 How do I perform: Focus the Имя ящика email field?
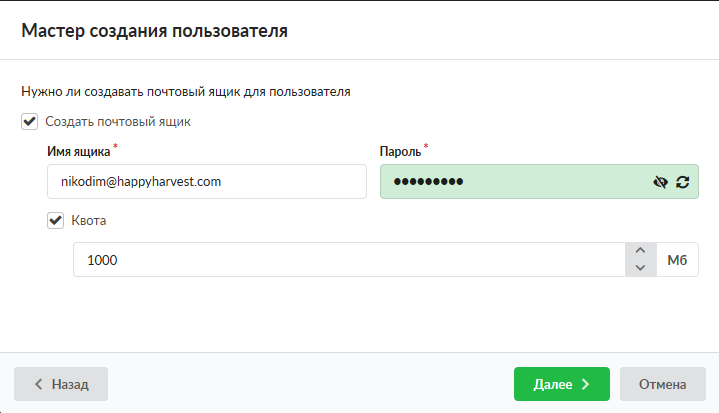[x=206, y=182]
